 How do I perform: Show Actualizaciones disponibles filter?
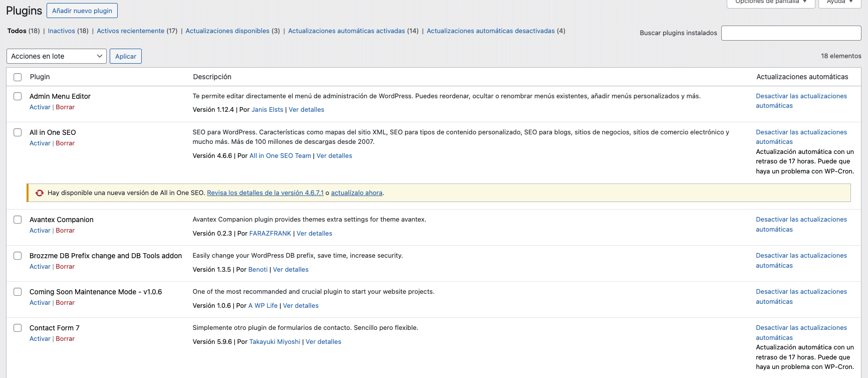(227, 31)
